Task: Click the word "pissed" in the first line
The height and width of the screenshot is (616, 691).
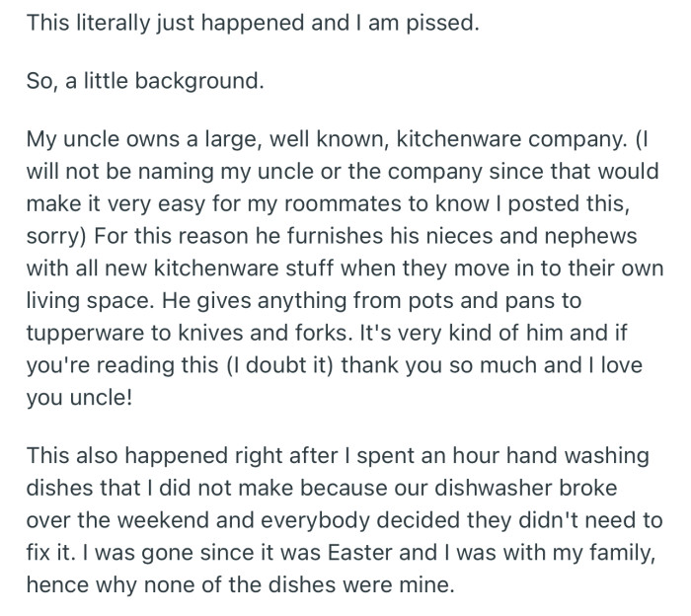Action: coord(443,24)
